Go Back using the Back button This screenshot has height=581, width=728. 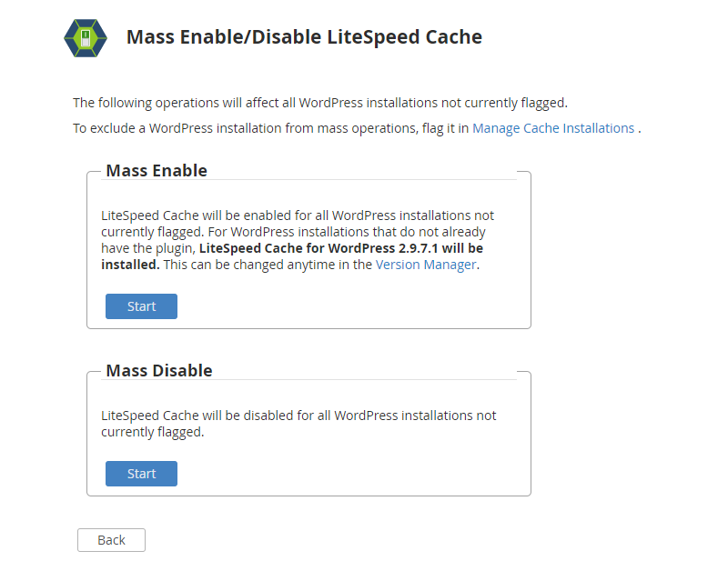(x=111, y=540)
